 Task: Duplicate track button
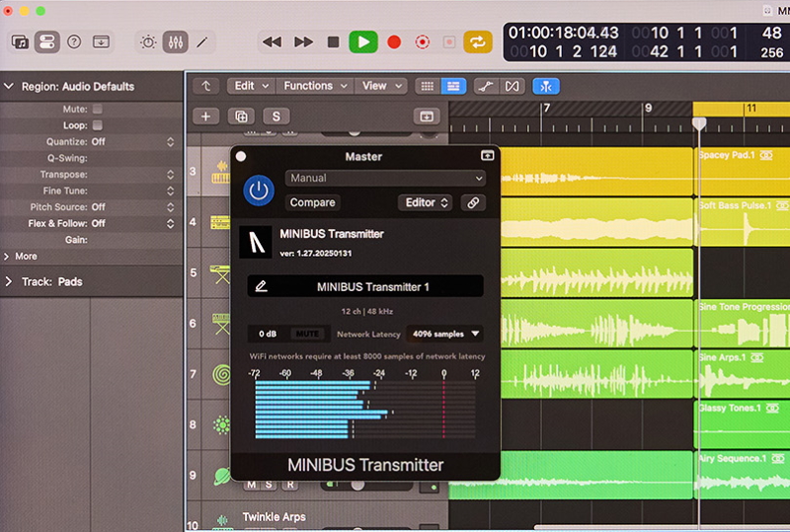pos(241,116)
